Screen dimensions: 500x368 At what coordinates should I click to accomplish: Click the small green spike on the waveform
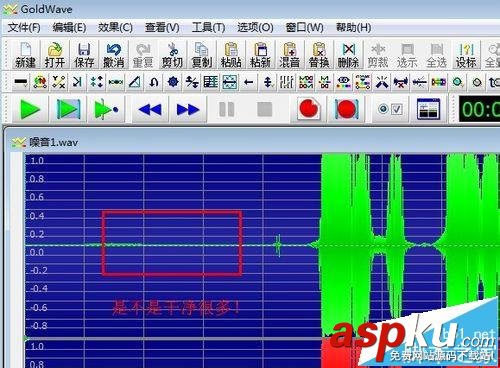coord(278,246)
